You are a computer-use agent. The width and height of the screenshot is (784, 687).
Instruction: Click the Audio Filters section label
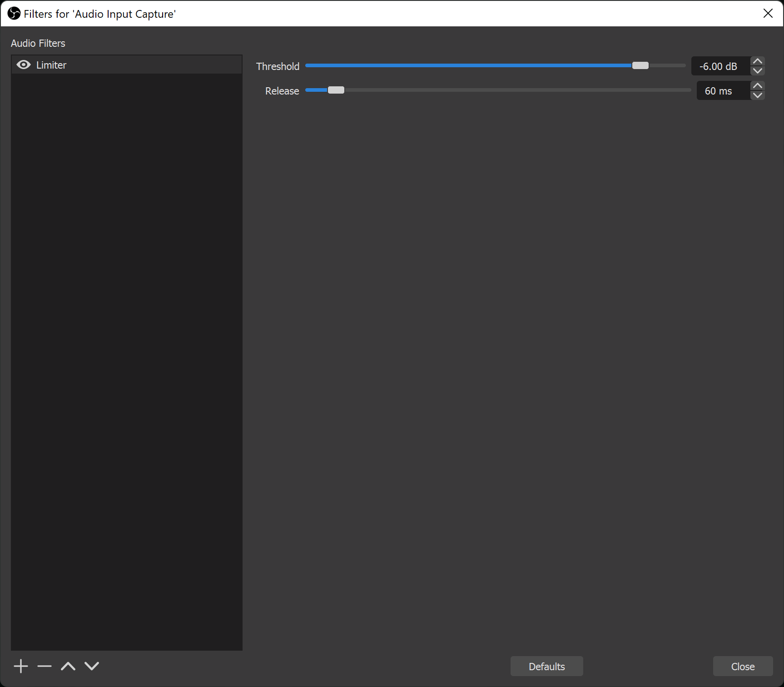click(38, 43)
